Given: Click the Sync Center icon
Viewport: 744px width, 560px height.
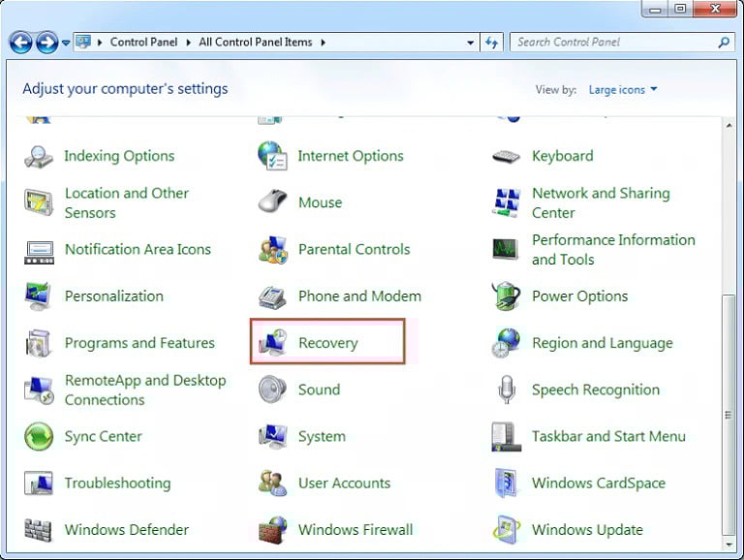Looking at the screenshot, I should point(39,436).
